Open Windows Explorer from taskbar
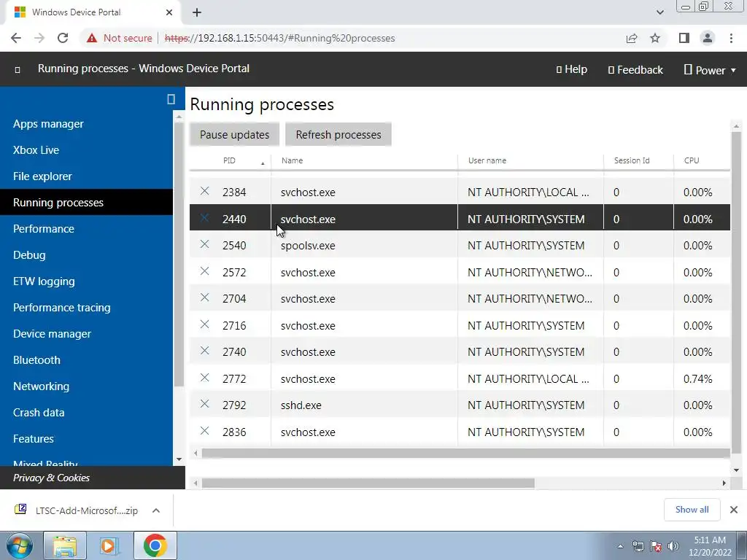747x560 pixels. coord(65,545)
